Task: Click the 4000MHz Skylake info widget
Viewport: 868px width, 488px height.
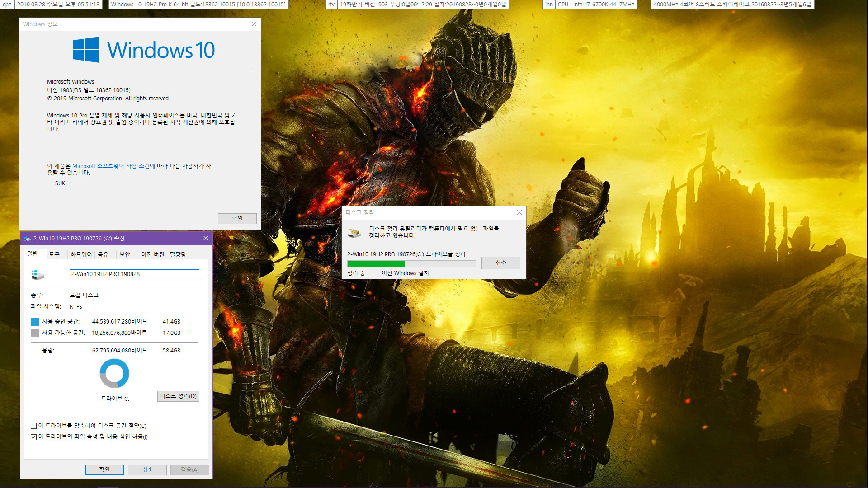Action: pos(732,5)
